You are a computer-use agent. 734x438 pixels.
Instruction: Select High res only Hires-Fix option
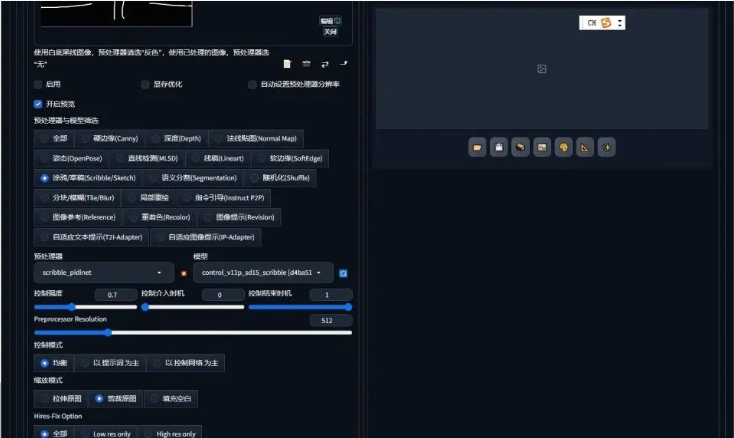[x=170, y=434]
